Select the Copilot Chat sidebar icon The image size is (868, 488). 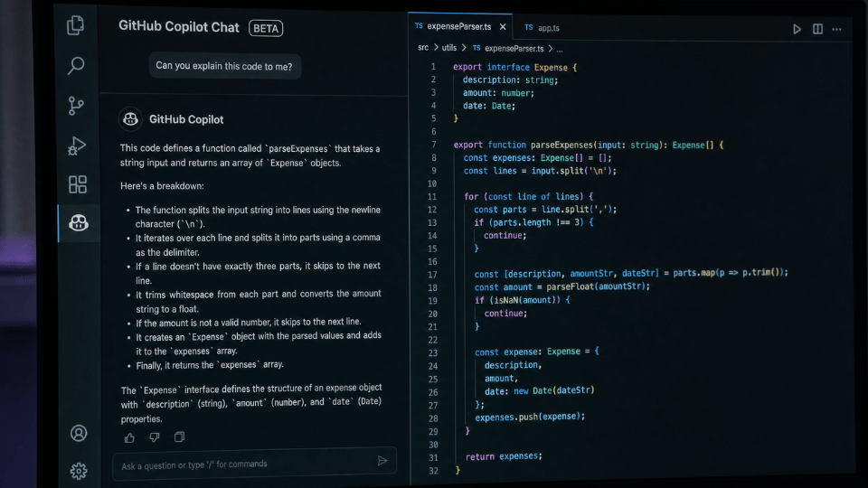pos(78,223)
